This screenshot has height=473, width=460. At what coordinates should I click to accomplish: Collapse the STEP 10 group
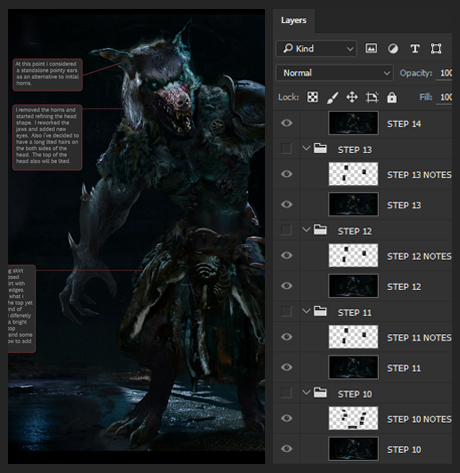[x=306, y=392]
